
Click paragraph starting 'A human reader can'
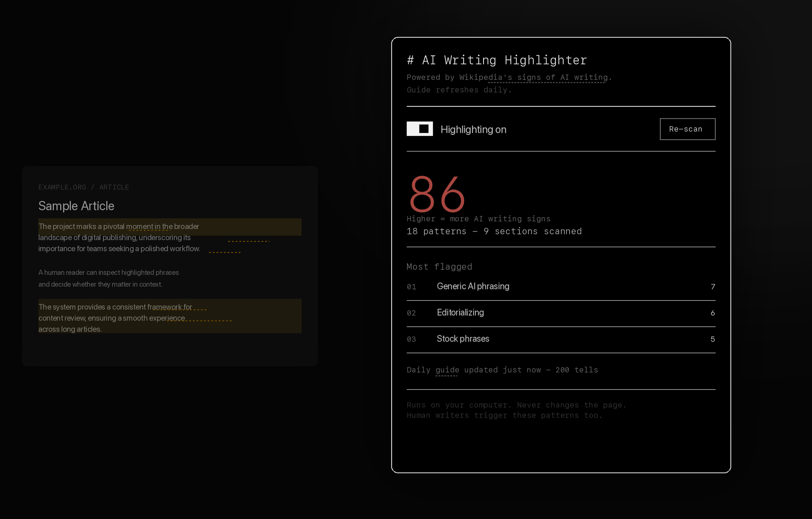click(108, 278)
